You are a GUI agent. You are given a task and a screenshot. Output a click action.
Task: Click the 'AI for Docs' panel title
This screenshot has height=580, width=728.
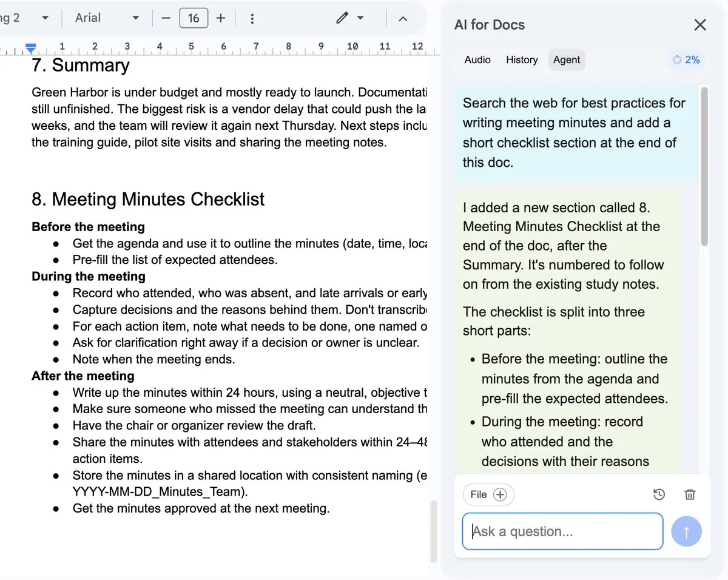point(490,25)
